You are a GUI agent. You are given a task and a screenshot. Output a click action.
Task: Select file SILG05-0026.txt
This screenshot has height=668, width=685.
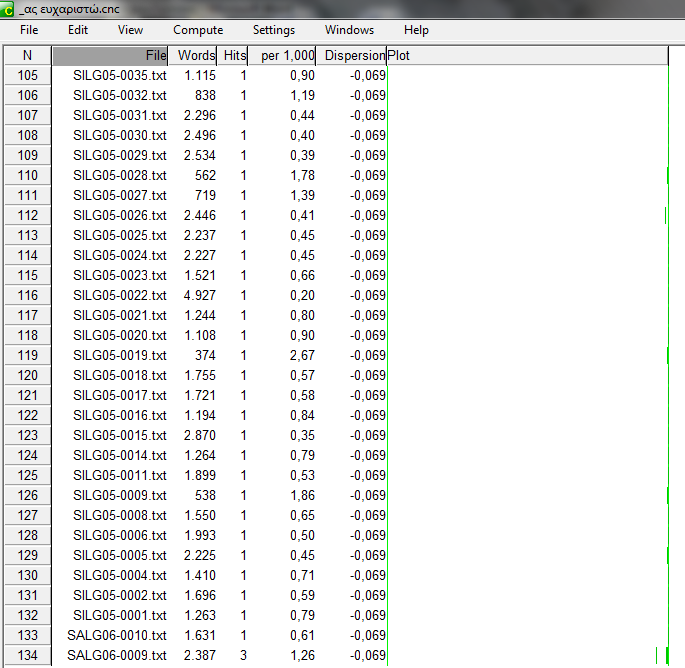[x=120, y=216]
